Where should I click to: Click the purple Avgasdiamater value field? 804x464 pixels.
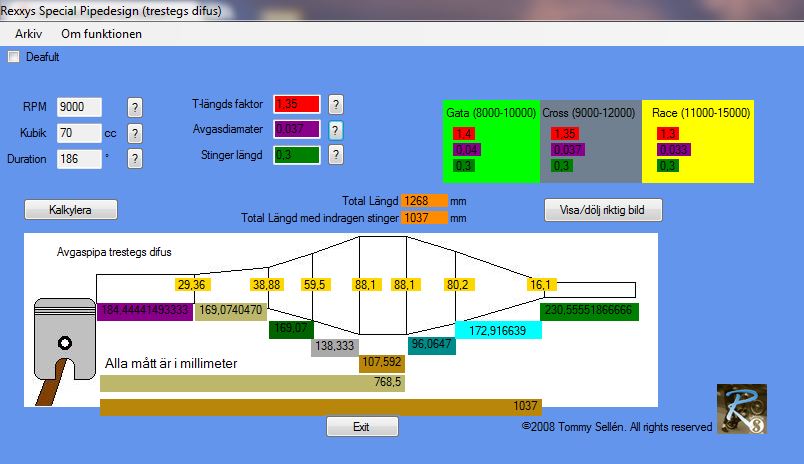point(297,129)
